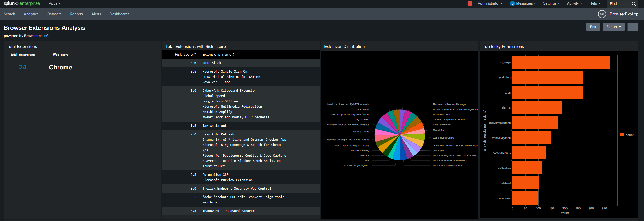The height and width of the screenshot is (221, 644).
Task: Click 1Password pie chart label
Action: (450, 104)
